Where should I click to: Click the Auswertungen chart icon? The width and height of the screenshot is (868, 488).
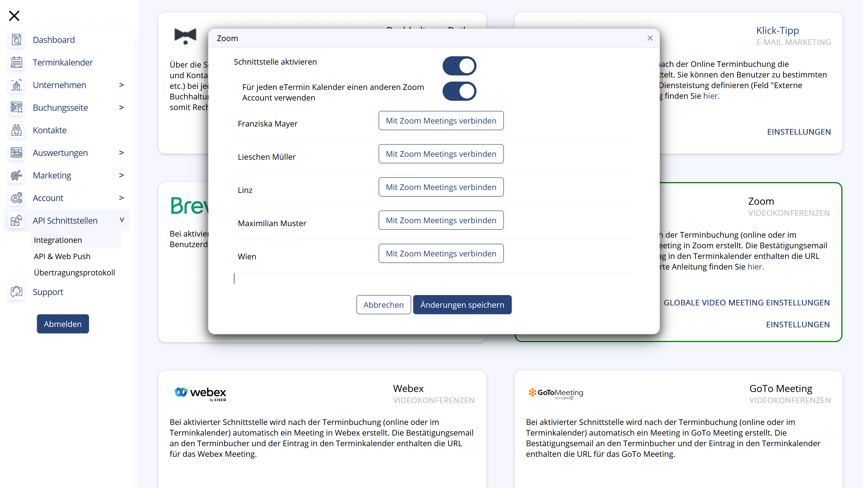[x=16, y=152]
